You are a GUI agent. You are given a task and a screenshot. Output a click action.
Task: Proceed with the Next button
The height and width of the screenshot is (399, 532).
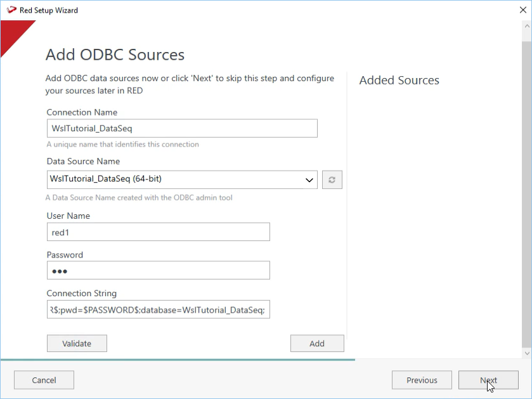pyautogui.click(x=488, y=380)
